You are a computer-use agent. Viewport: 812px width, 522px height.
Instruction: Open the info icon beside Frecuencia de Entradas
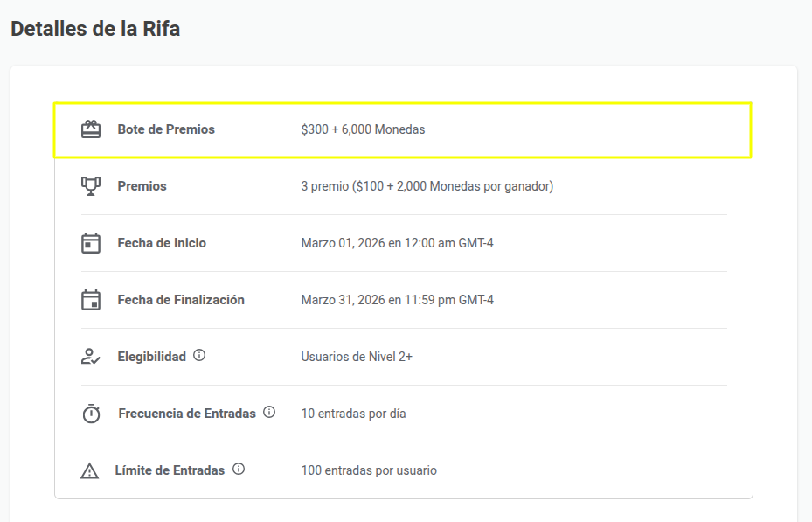pos(268,412)
